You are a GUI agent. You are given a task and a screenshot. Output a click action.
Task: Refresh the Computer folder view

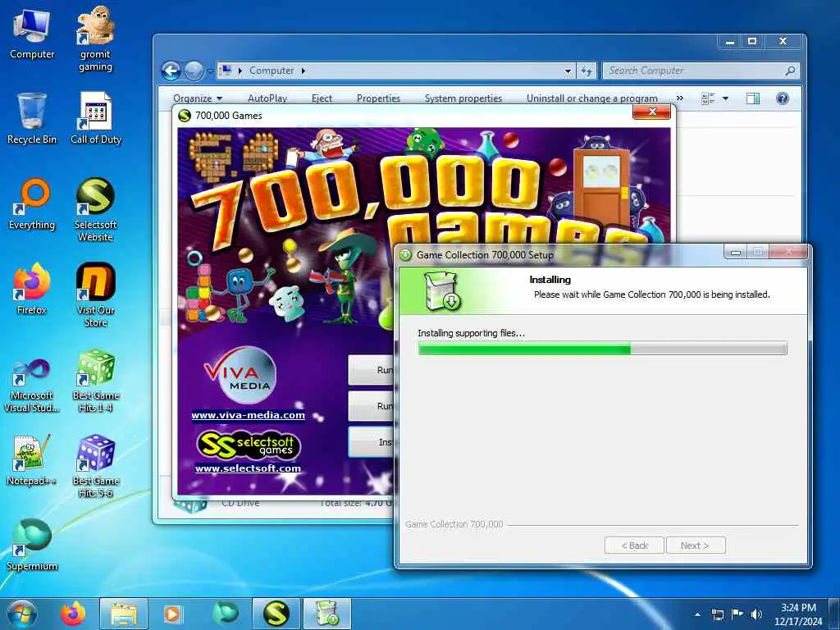(x=587, y=71)
